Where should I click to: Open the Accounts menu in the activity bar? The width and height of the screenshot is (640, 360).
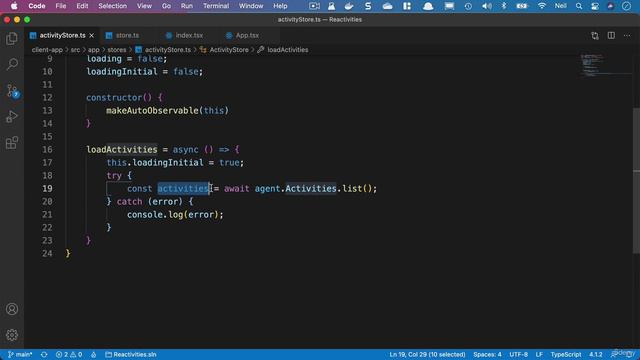click(x=12, y=309)
